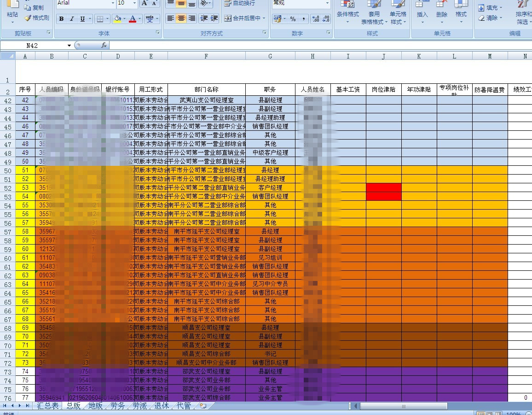The image size is (532, 415).
Task: Open Format cells menu (格式)
Action: click(x=461, y=13)
